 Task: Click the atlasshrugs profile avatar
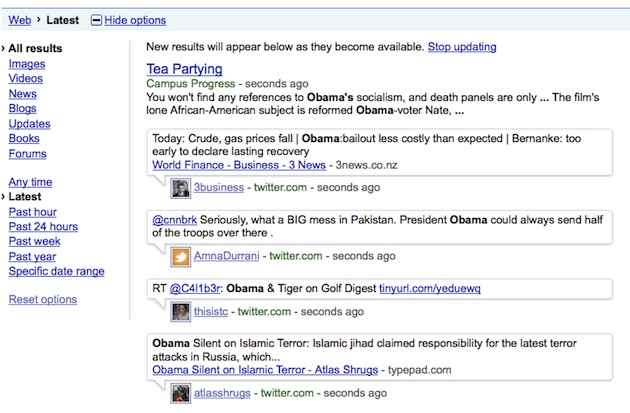click(x=180, y=393)
